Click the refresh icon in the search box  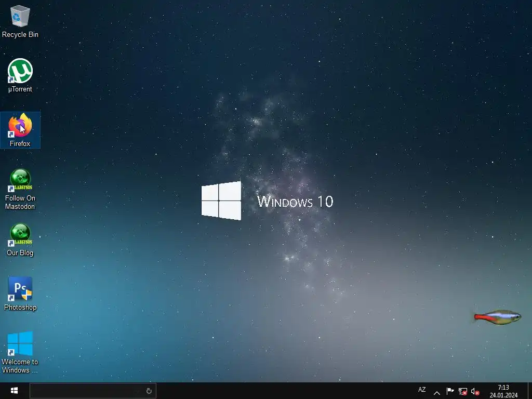[149, 391]
